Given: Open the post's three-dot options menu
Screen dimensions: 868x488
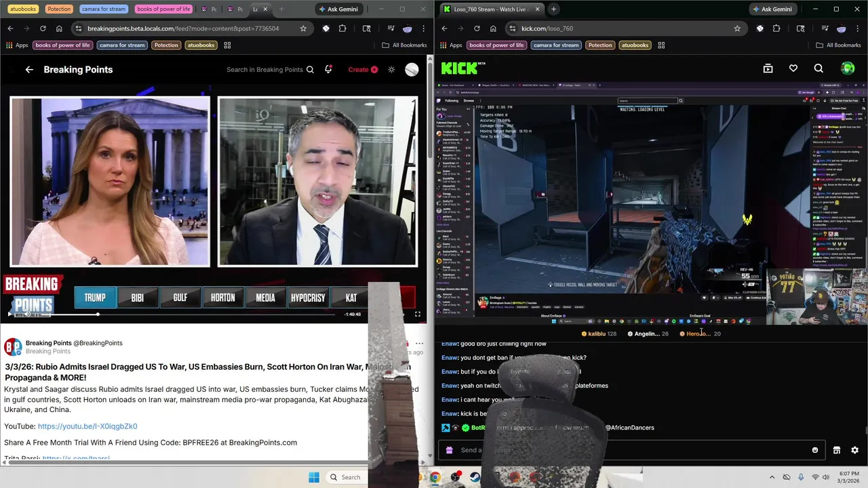Looking at the screenshot, I should tap(419, 344).
